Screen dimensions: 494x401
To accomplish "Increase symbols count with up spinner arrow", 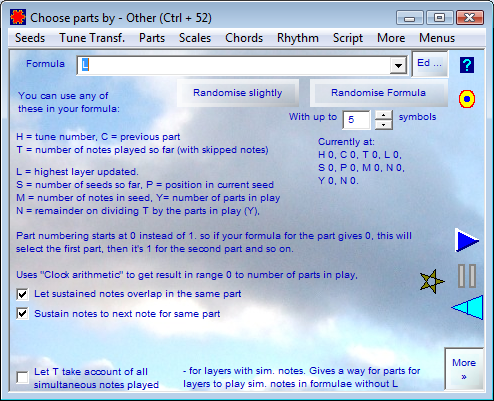I will tap(384, 115).
